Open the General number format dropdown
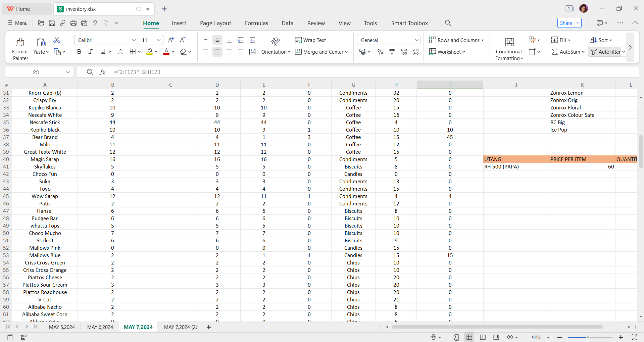This screenshot has width=644, height=342. tap(416, 40)
